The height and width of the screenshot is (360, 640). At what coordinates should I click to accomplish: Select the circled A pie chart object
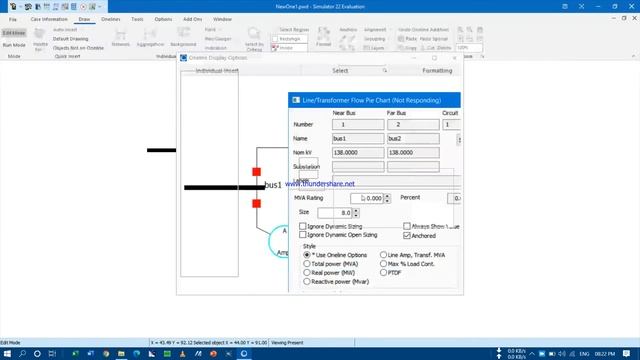pos(279,242)
